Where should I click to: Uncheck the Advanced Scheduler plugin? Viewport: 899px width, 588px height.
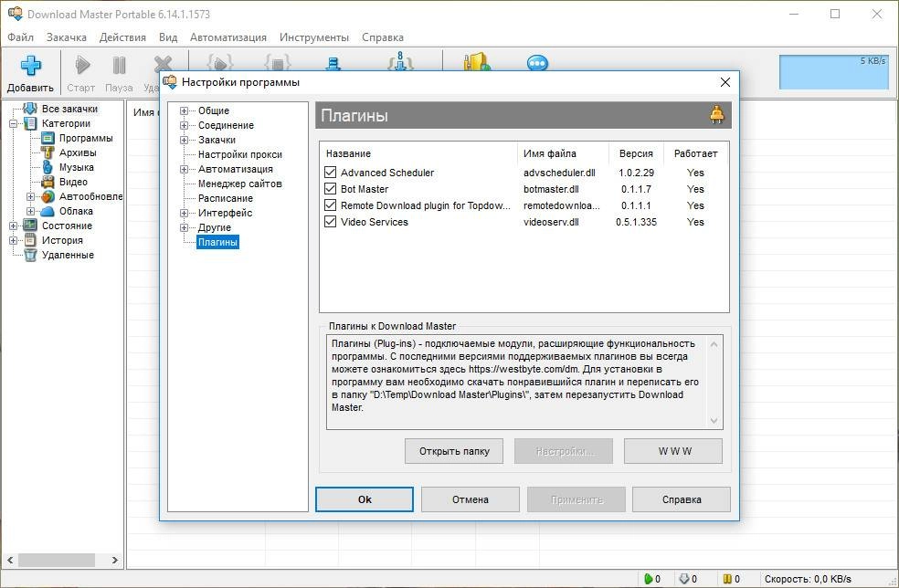pos(330,172)
